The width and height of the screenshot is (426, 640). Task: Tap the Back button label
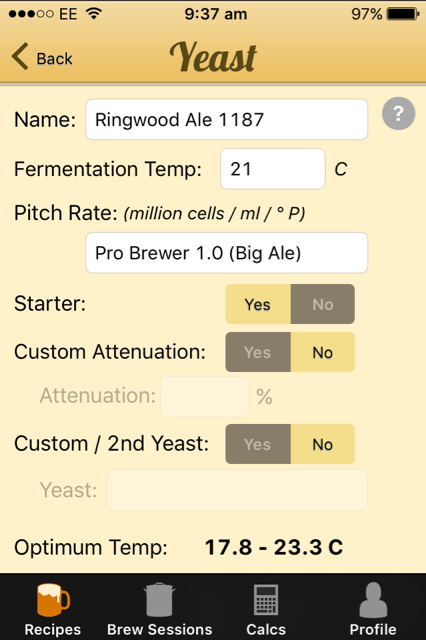coord(54,59)
